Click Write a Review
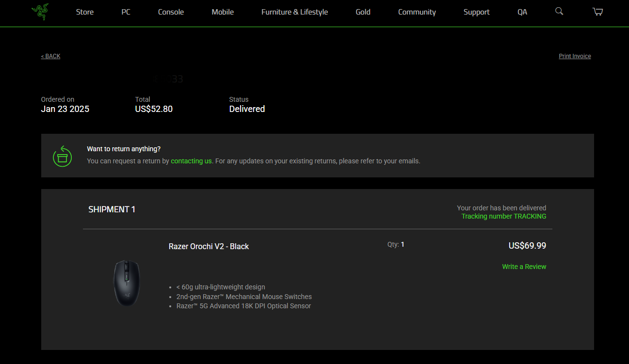This screenshot has width=629, height=364. click(x=524, y=267)
